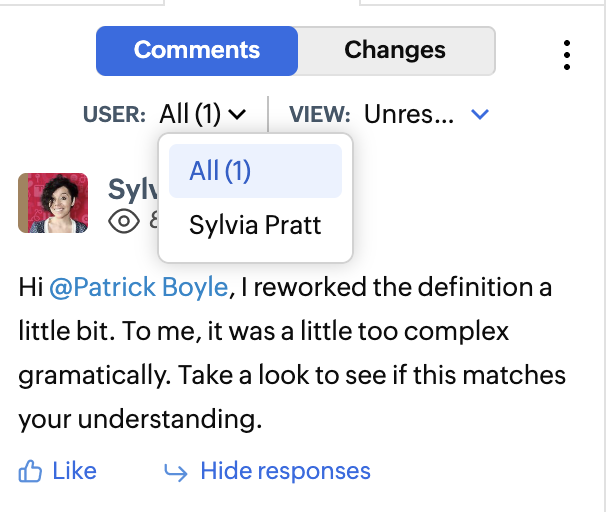Open the Changes tab
The image size is (606, 512).
tap(395, 50)
